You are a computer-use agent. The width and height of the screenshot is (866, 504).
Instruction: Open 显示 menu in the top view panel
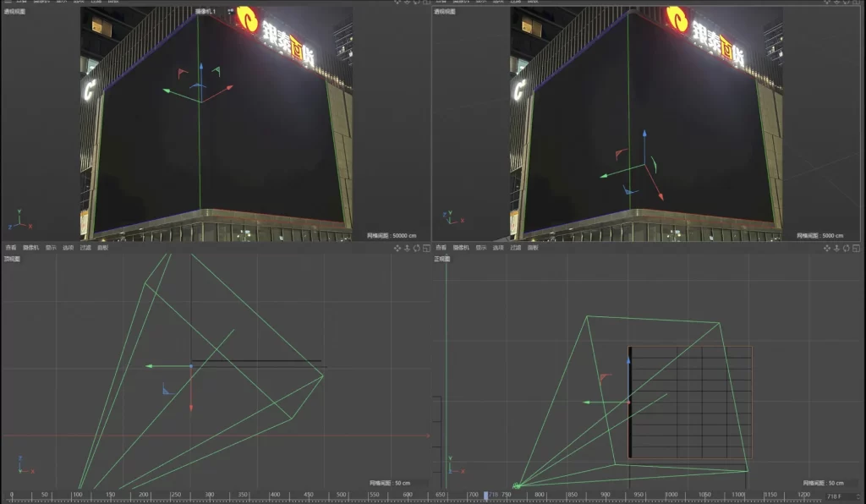[51, 248]
